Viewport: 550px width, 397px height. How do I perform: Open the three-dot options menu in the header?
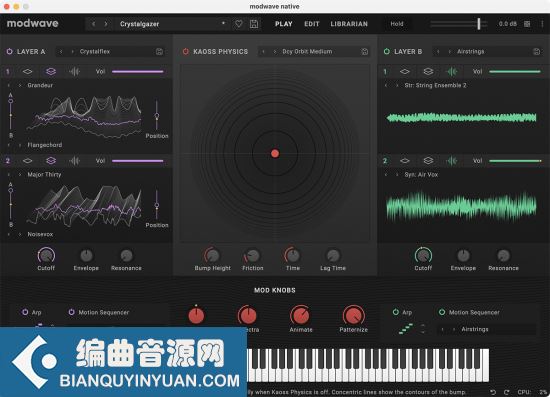tap(542, 24)
